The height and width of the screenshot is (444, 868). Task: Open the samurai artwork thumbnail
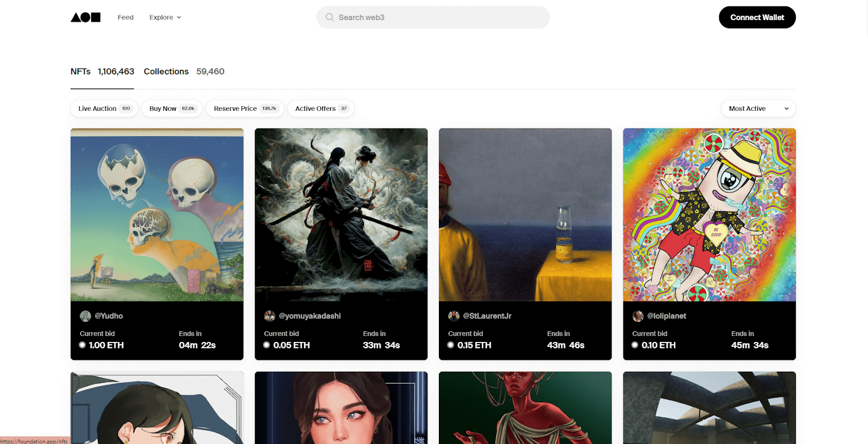(x=341, y=214)
